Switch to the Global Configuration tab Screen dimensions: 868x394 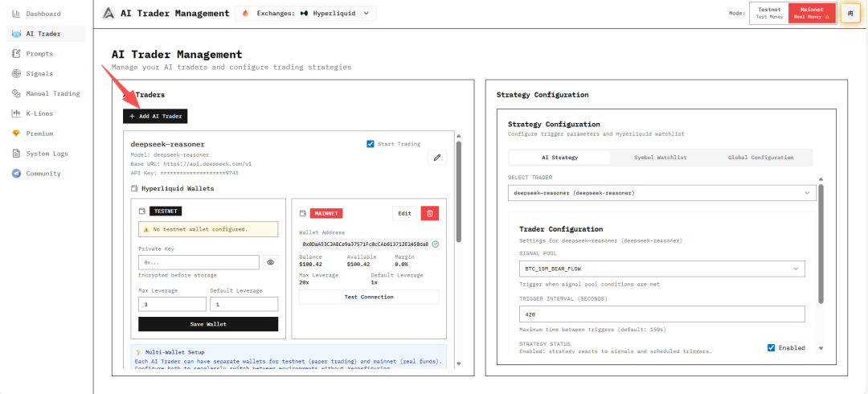(761, 158)
